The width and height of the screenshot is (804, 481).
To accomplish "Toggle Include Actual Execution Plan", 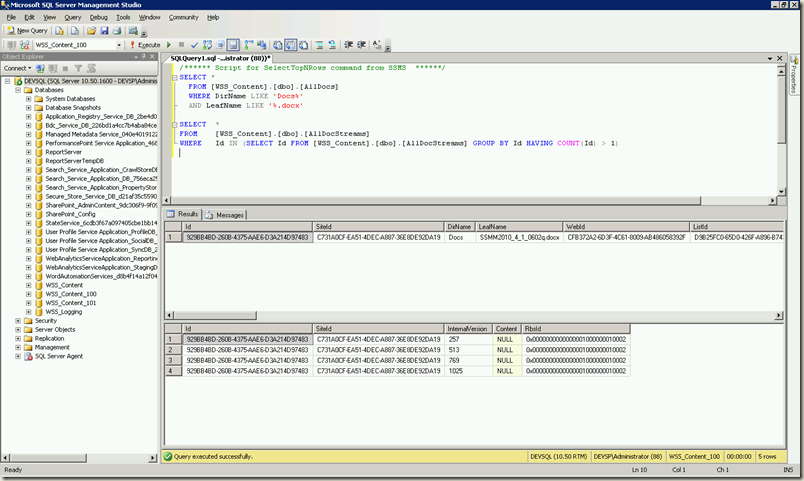I will pyautogui.click(x=249, y=45).
